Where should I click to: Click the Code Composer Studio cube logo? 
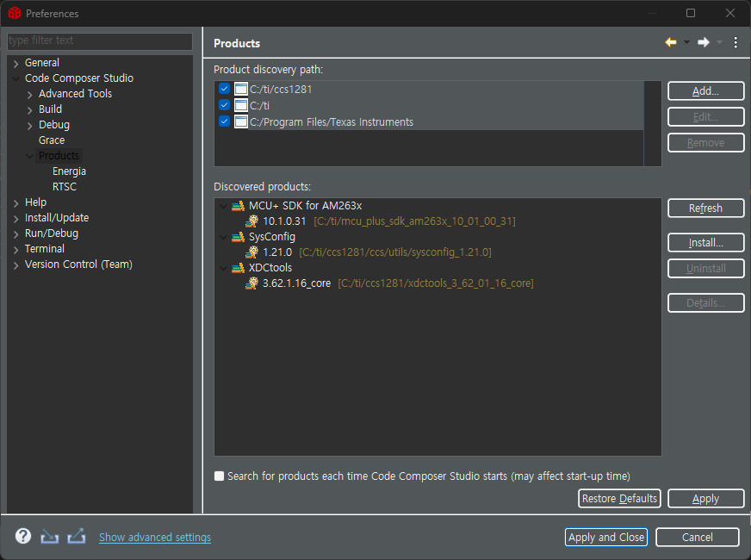(15, 13)
